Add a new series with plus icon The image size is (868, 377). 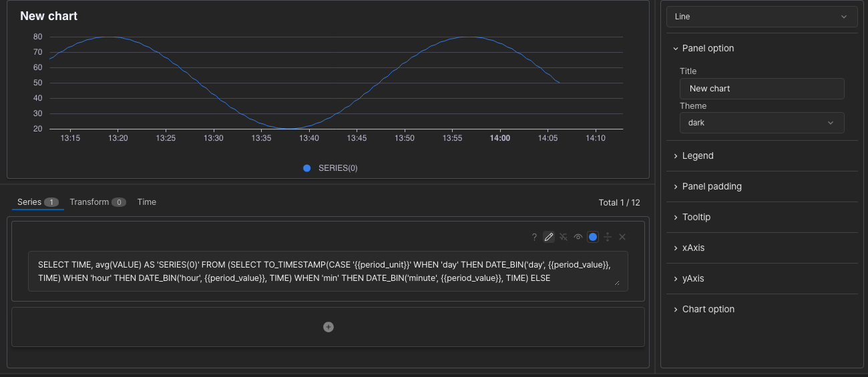pyautogui.click(x=329, y=327)
